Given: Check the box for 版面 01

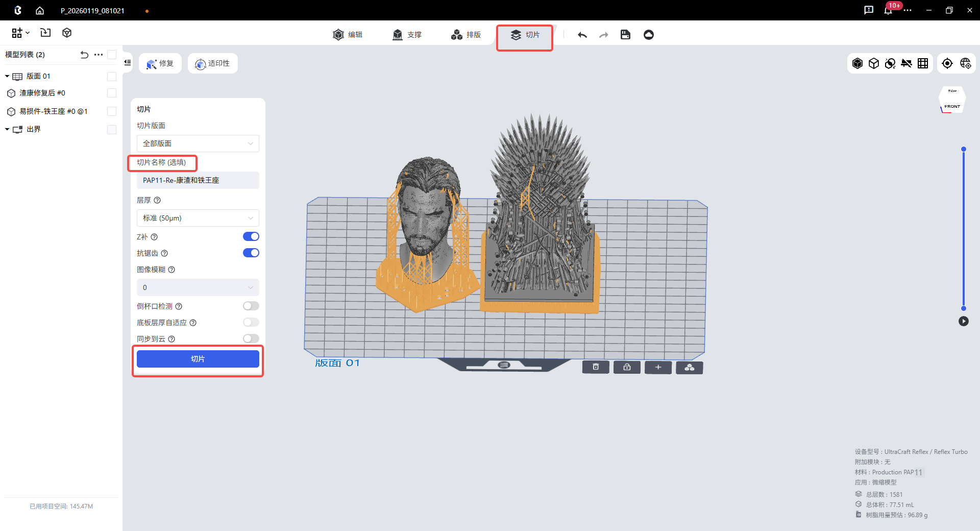Looking at the screenshot, I should (x=112, y=77).
